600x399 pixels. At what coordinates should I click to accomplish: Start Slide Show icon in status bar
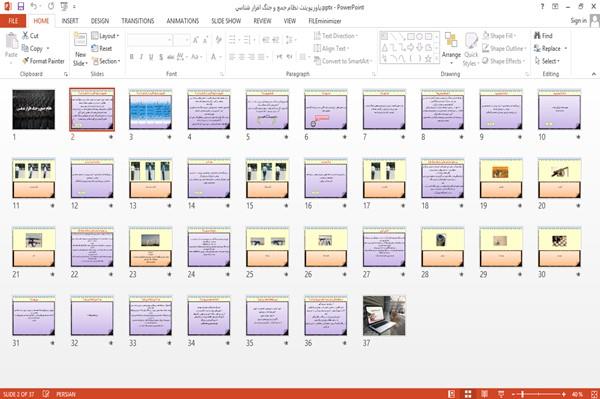(501, 394)
